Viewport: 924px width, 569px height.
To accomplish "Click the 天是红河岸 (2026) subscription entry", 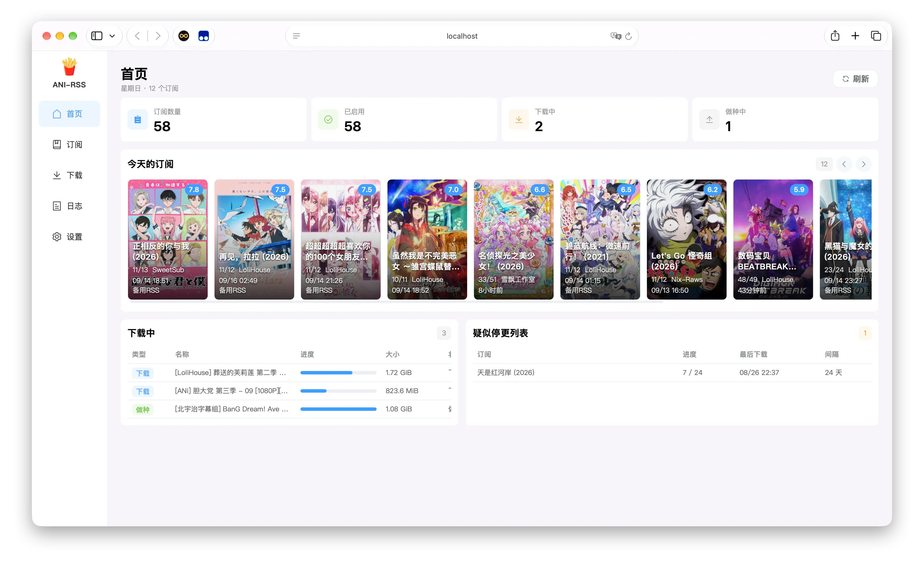I will pyautogui.click(x=506, y=373).
